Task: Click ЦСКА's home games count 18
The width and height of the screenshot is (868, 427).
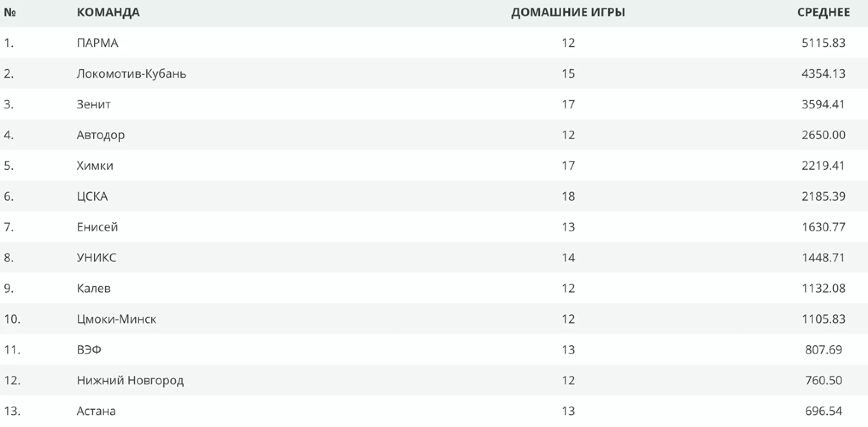Action: point(568,196)
